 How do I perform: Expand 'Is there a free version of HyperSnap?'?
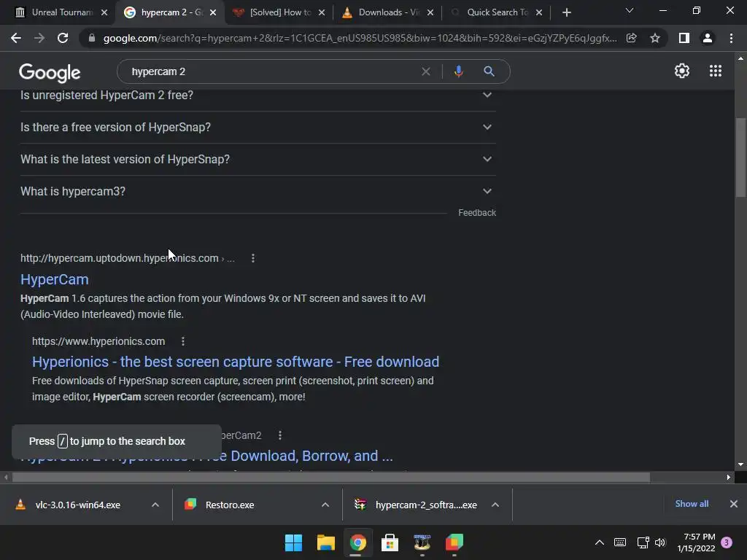coord(258,127)
